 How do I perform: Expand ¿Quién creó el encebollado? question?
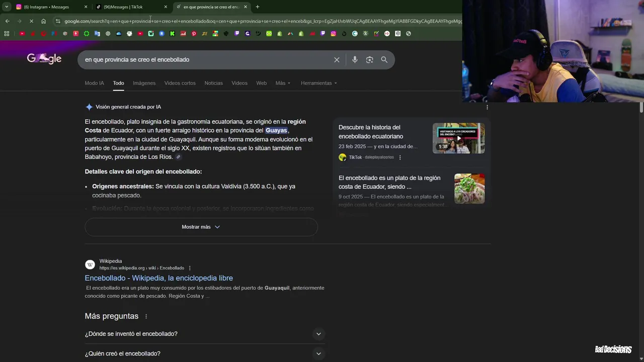point(205,353)
